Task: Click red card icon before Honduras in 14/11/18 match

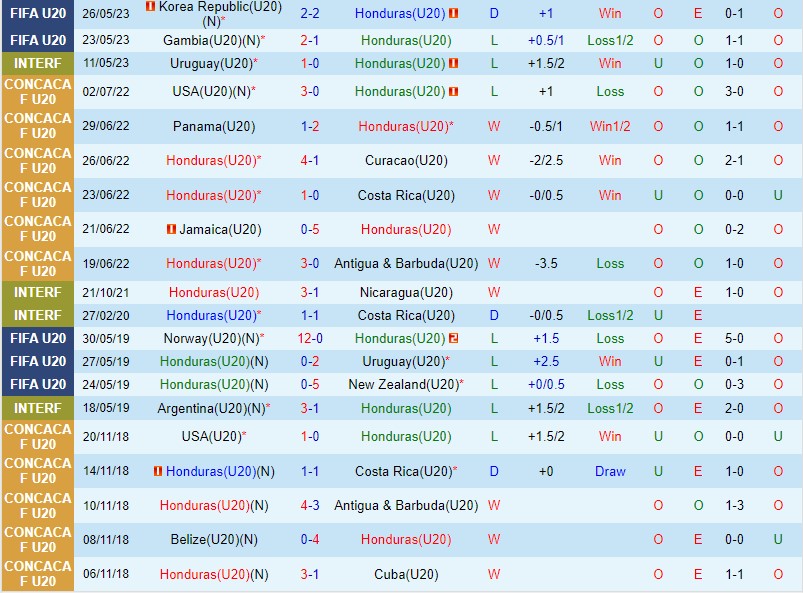Action: pos(158,471)
